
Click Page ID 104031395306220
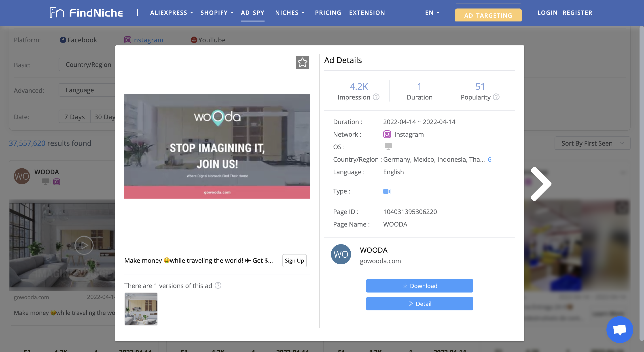tap(410, 212)
